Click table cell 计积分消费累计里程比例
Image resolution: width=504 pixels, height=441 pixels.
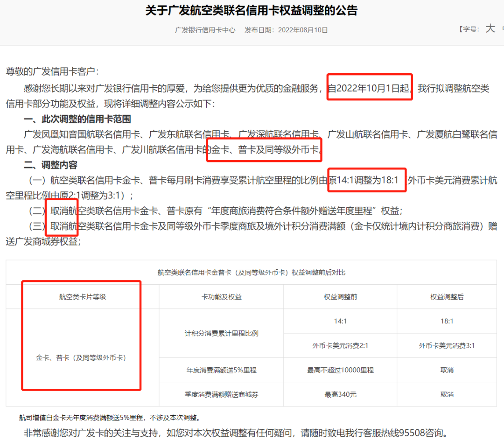[222, 333]
